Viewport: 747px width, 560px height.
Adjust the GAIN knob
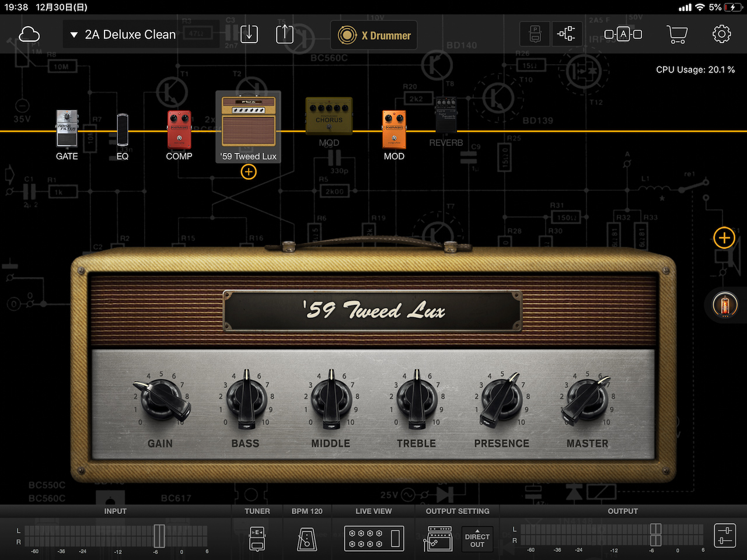(x=160, y=400)
